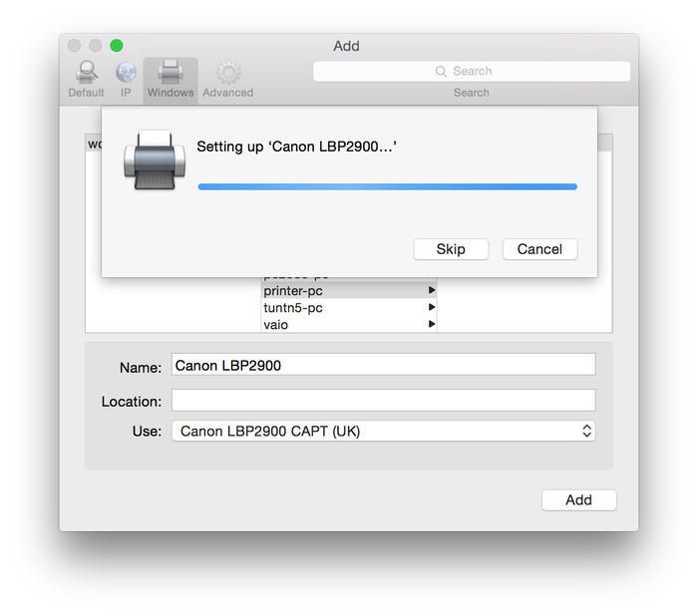698x616 pixels.
Task: Click the printer icon in setup dialog
Action: coord(155,159)
